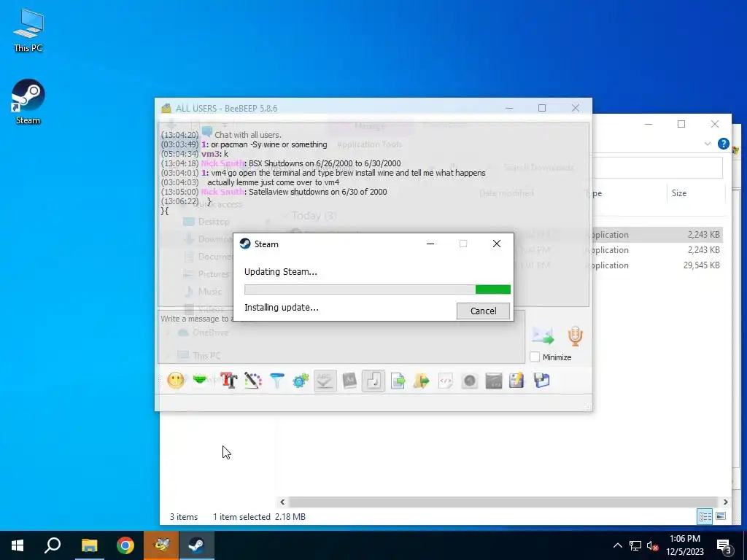Click the gray round record icon in toolbar
Screen dimensions: 747x560
coord(470,381)
